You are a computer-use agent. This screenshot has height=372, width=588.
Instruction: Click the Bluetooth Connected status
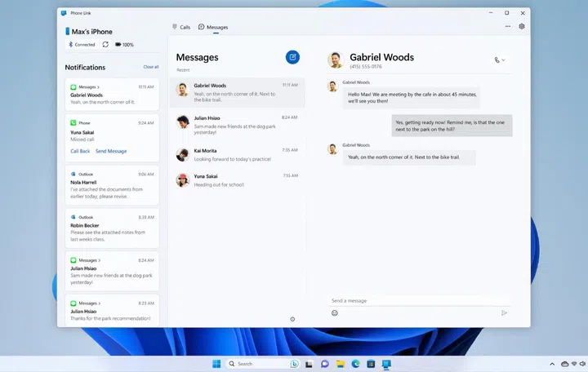[82, 45]
